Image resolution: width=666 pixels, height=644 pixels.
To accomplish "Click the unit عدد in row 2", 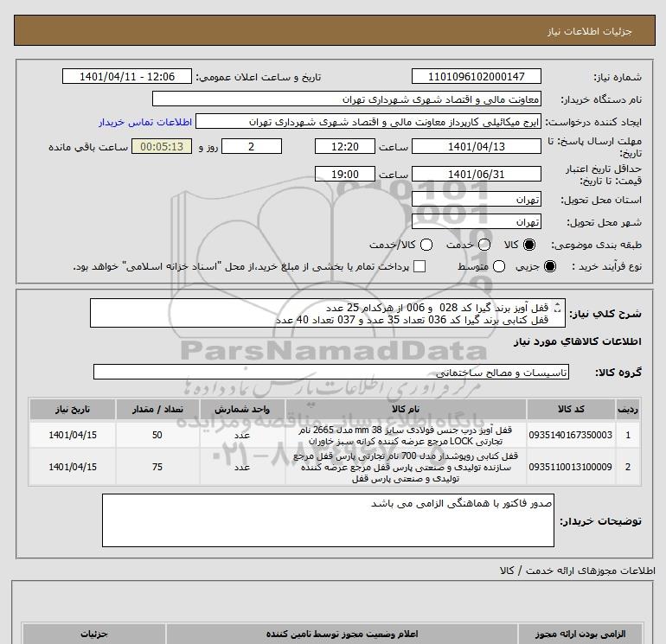I will point(242,467).
